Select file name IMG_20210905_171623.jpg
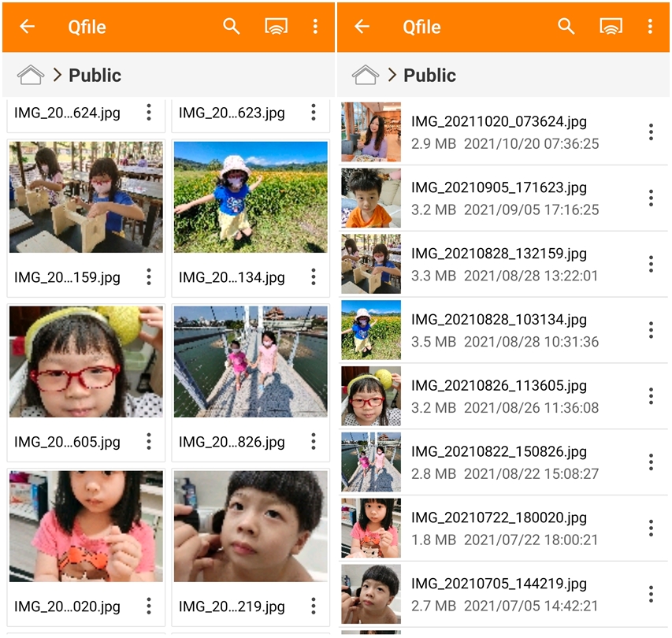 click(x=499, y=187)
